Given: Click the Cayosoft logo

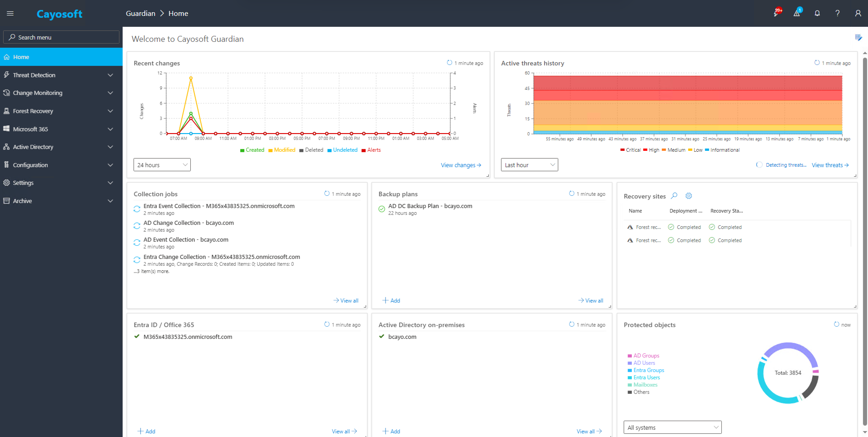Looking at the screenshot, I should [x=59, y=14].
